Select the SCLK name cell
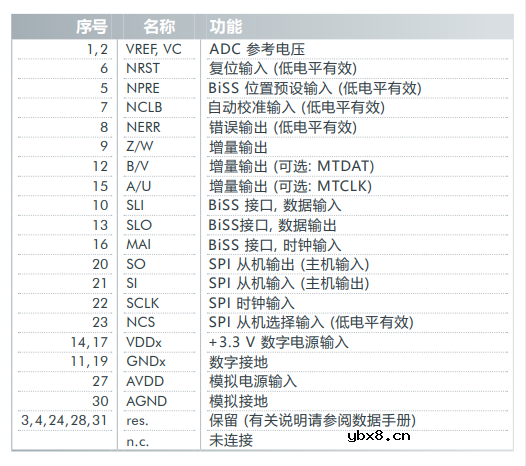This screenshot has height=466, width=526. point(143,303)
